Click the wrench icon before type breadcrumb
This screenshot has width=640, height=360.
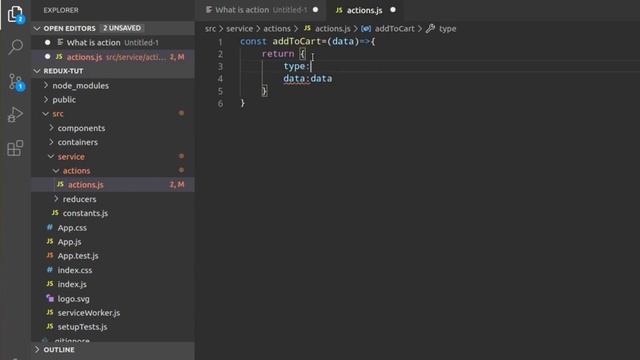(430, 29)
